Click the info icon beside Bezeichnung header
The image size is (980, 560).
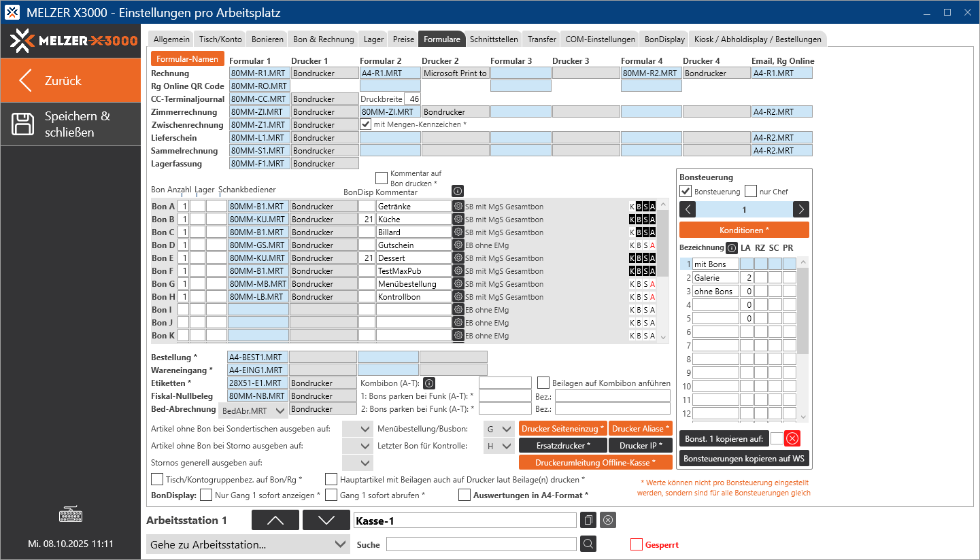732,248
